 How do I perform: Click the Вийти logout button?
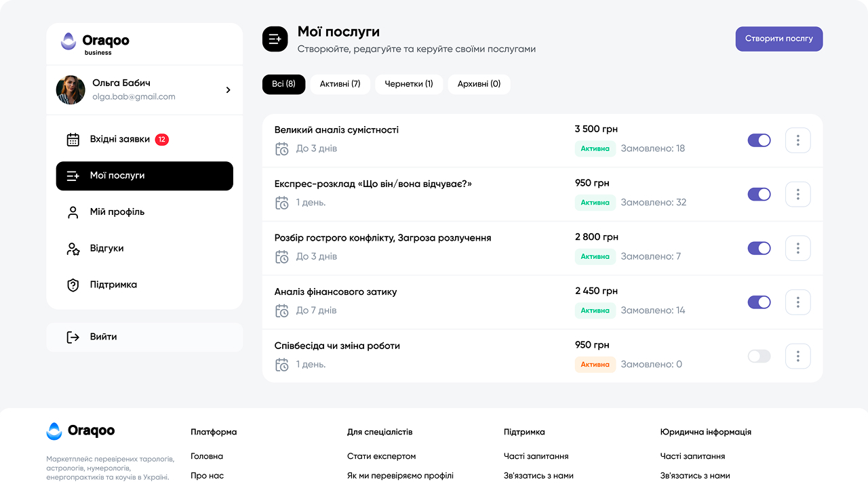click(x=144, y=337)
